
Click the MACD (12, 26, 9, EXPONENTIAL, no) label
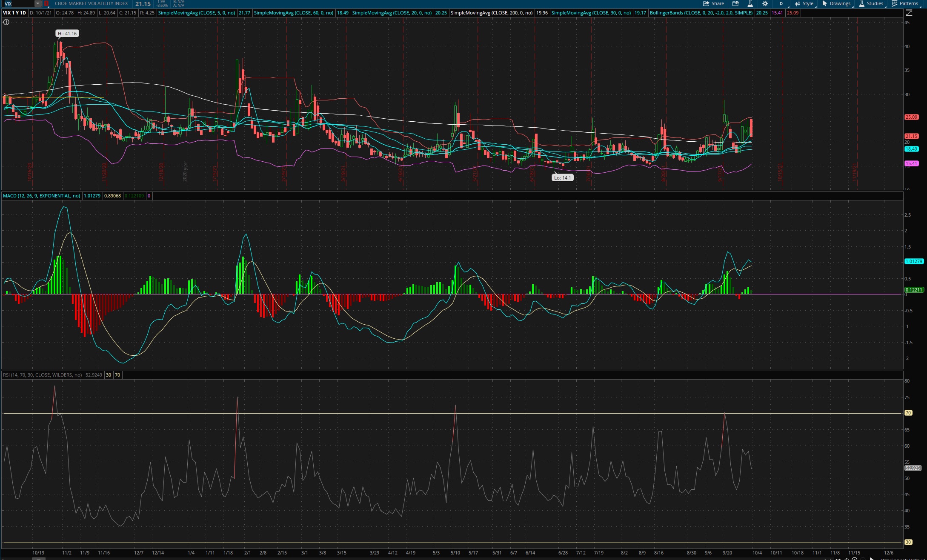click(41, 196)
